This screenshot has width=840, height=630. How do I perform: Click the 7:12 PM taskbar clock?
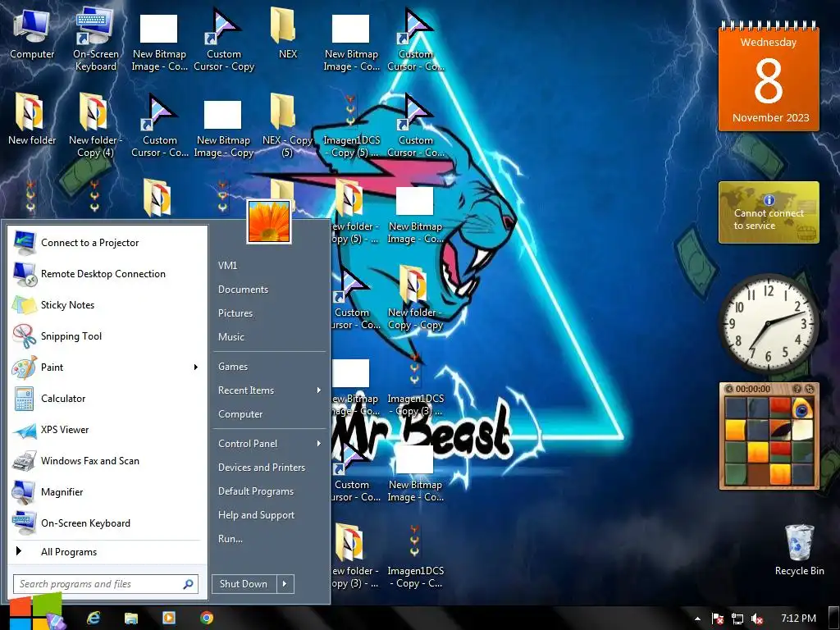[798, 619]
